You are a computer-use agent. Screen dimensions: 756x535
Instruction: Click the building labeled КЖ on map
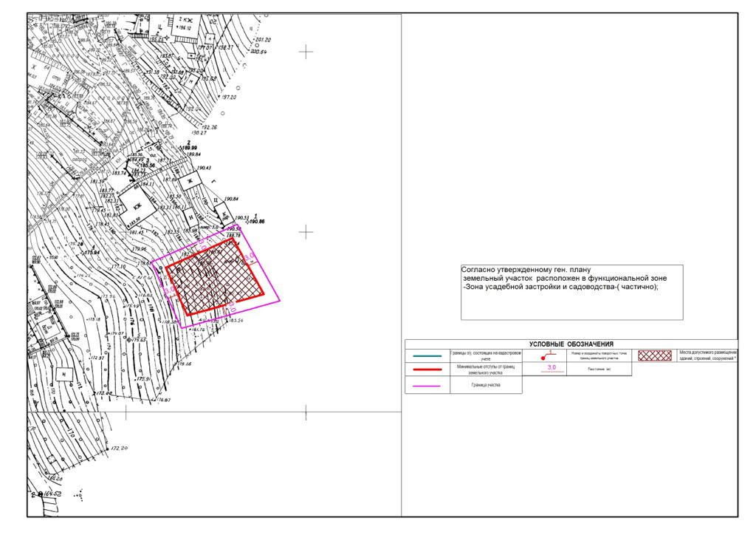[138, 208]
